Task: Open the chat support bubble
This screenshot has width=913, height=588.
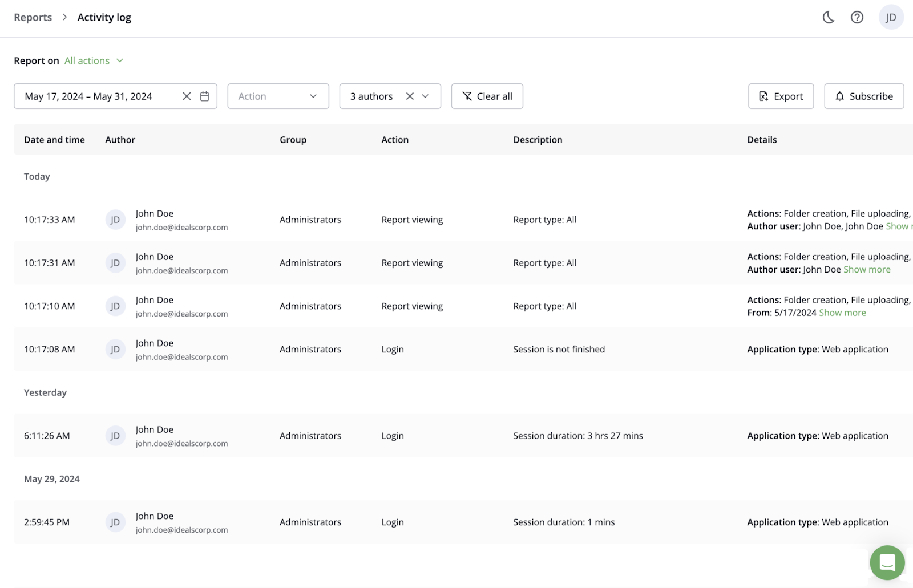Action: coord(887,563)
